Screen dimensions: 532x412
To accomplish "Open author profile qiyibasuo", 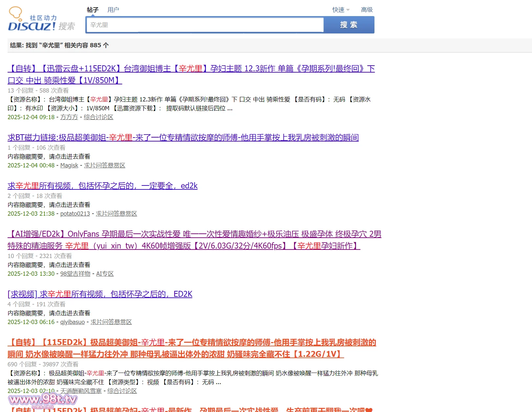I will [72, 322].
